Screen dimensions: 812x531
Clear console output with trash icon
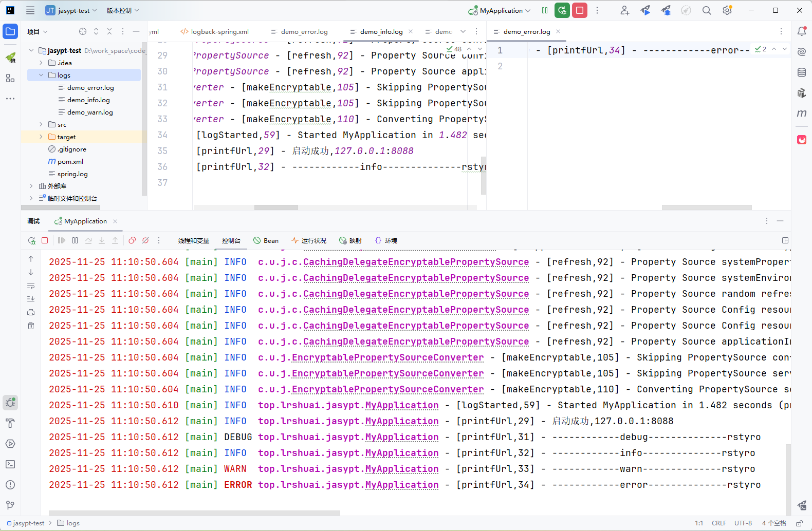[31, 326]
